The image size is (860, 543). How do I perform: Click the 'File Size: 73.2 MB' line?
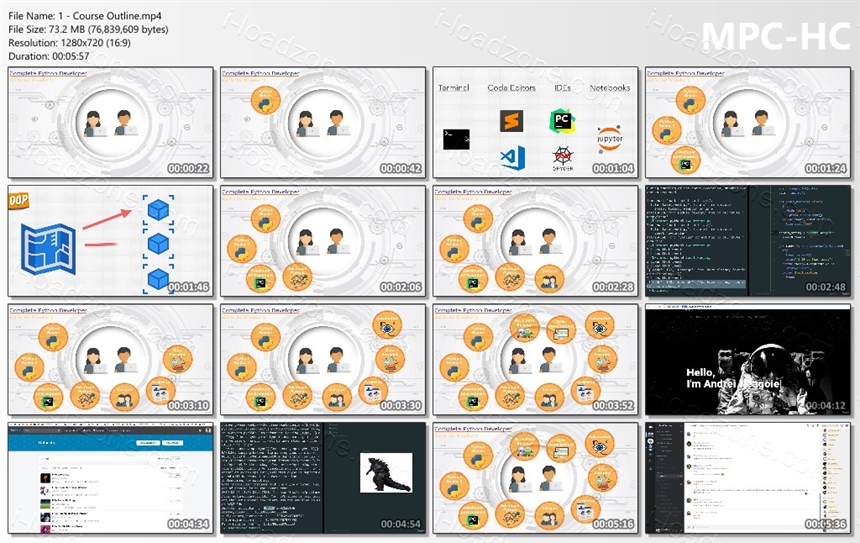(88, 29)
